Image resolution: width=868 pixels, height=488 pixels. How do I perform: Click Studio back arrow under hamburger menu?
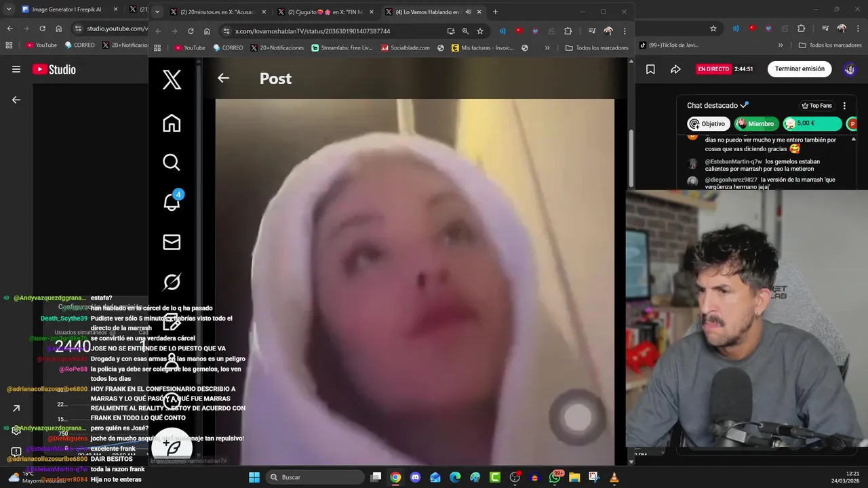[x=16, y=100]
